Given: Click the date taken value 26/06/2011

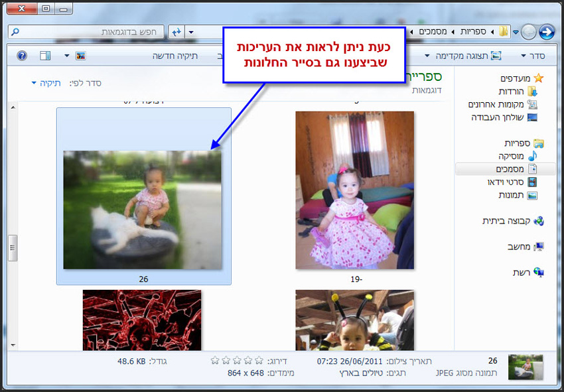Looking at the screenshot, I should (350, 361).
